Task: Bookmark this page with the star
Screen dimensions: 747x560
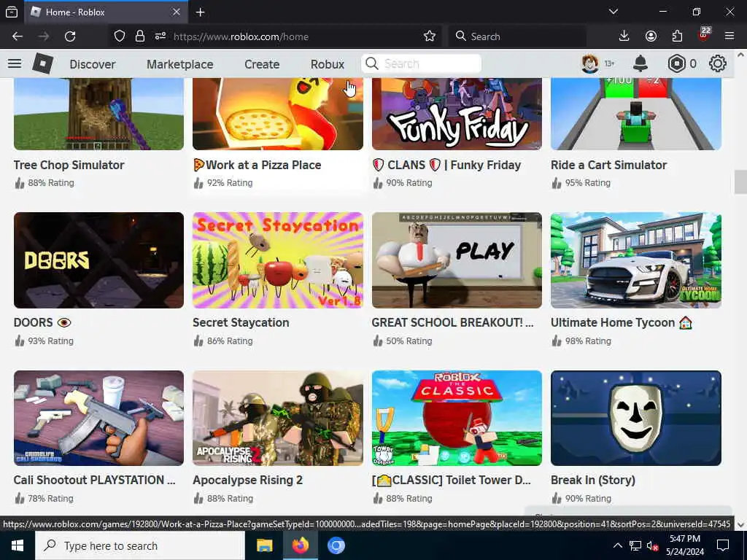Action: coord(430,36)
